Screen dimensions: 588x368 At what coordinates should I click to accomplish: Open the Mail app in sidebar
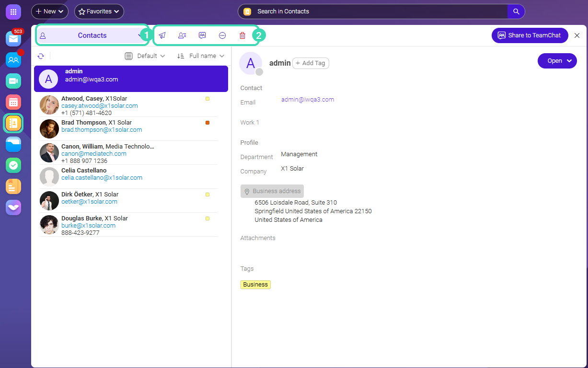tap(13, 39)
